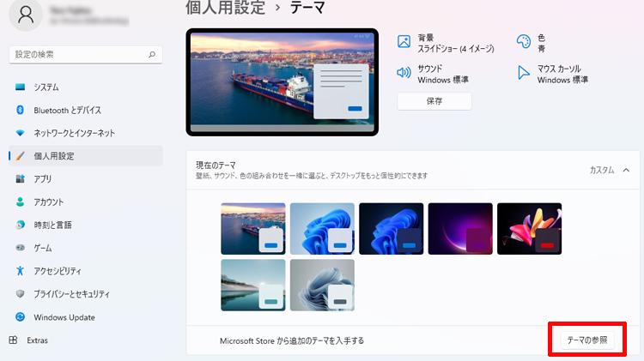Select the purple glow theme
Screen dimensions: 644x361
(460, 228)
